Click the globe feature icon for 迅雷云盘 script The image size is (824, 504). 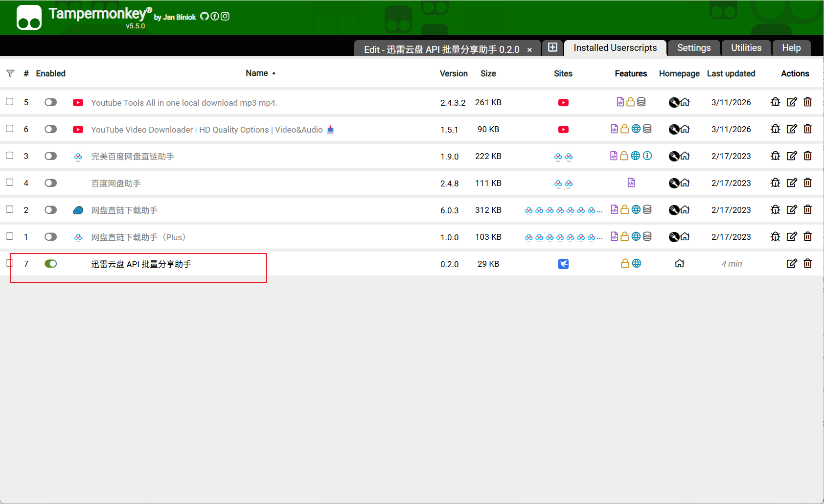637,263
